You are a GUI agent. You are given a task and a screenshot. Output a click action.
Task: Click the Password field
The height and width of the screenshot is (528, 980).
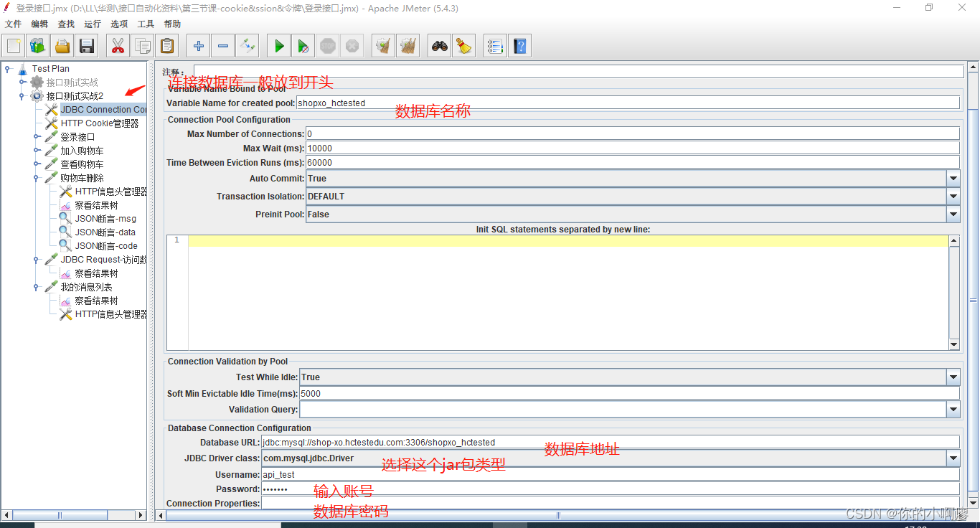click(x=611, y=489)
